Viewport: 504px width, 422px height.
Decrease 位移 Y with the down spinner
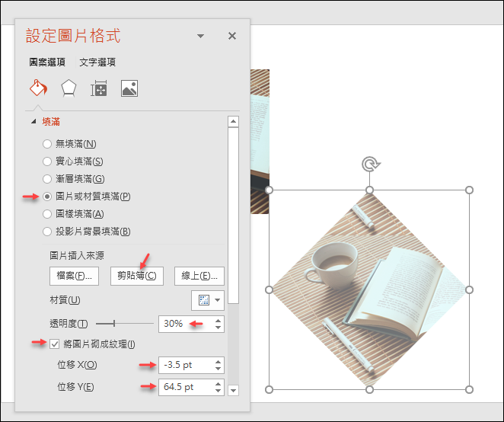tap(219, 391)
